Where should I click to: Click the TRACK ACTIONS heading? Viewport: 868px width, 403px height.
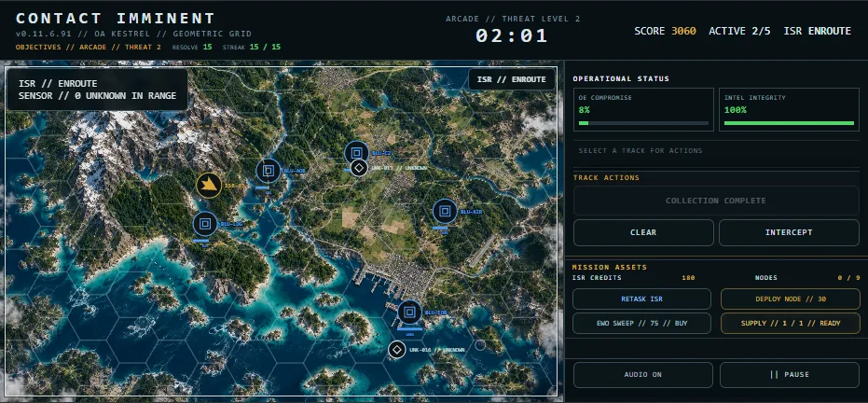(606, 177)
